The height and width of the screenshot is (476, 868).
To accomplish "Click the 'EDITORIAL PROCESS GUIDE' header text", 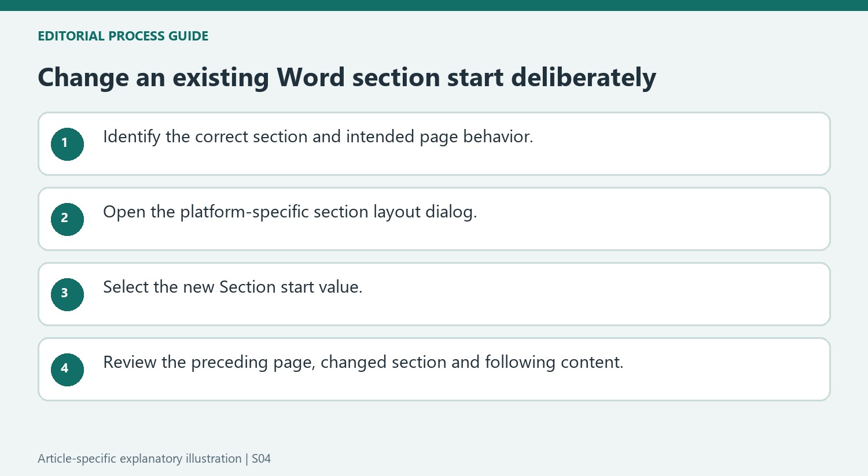I will pos(123,36).
